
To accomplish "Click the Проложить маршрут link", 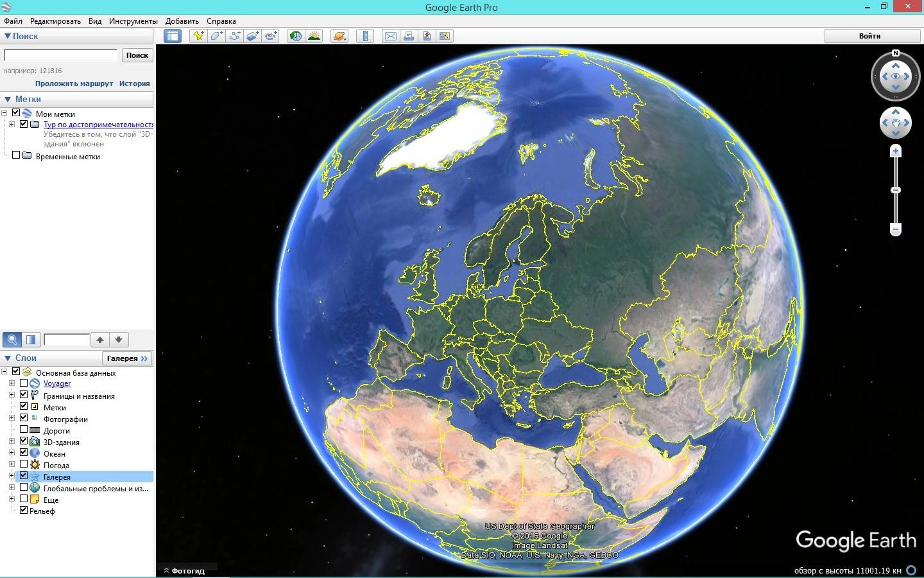I will click(74, 83).
